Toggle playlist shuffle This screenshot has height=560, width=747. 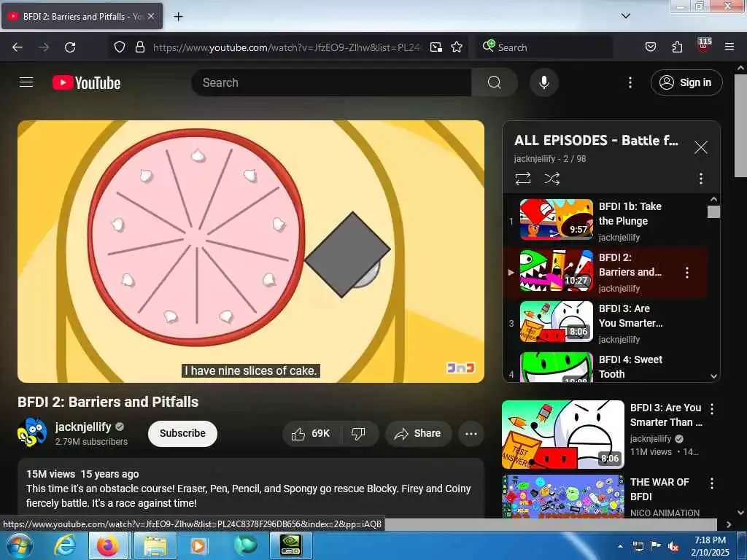551,179
